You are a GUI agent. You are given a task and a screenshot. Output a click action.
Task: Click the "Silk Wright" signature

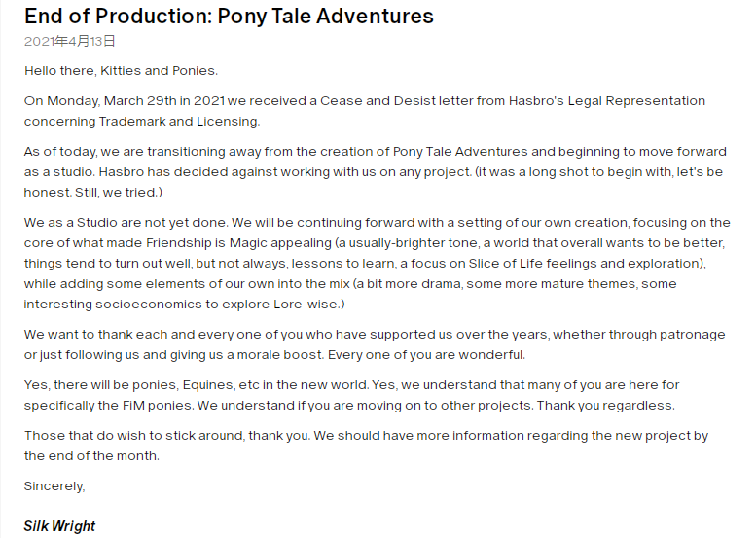point(60,526)
